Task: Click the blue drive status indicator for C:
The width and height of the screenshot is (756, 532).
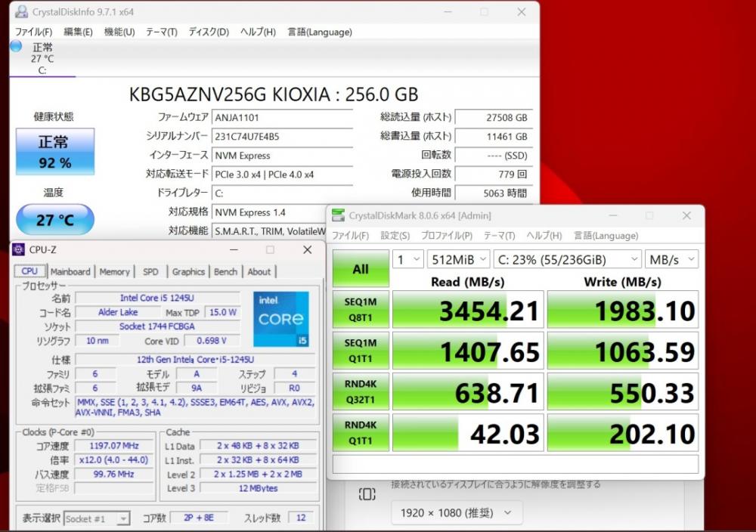Action: click(x=16, y=46)
